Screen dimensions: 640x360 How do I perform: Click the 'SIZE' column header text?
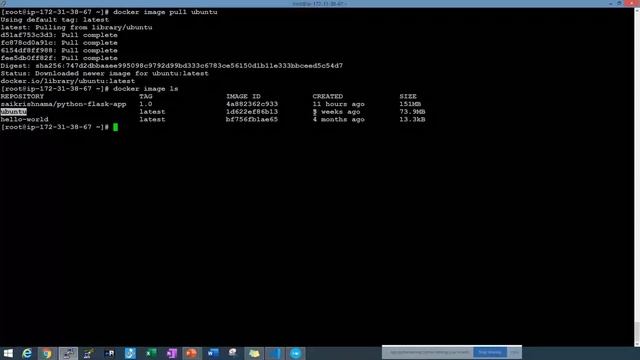[408, 96]
